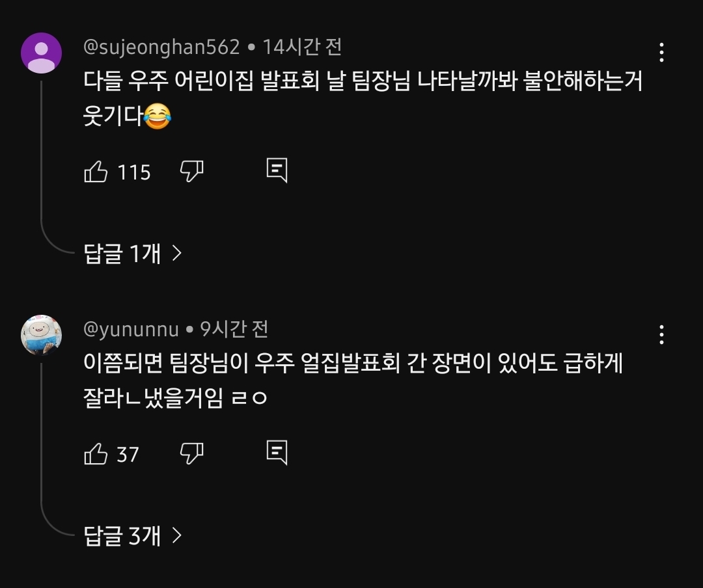Expand the '답글 3개' replies
703x588 pixels.
[133, 535]
